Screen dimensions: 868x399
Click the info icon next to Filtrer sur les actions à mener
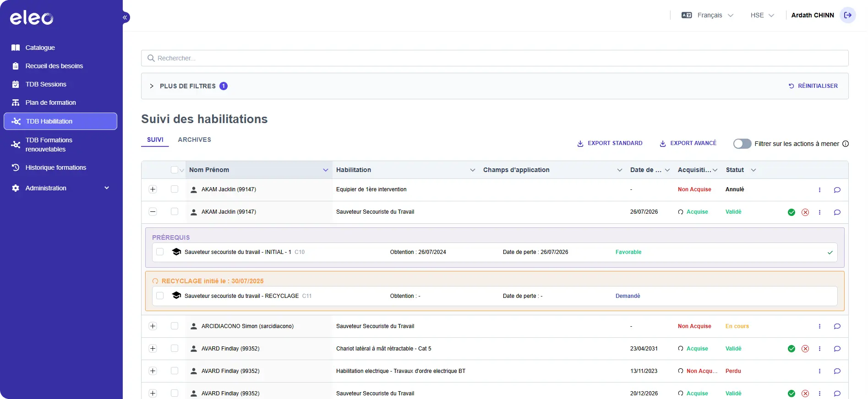coord(846,144)
